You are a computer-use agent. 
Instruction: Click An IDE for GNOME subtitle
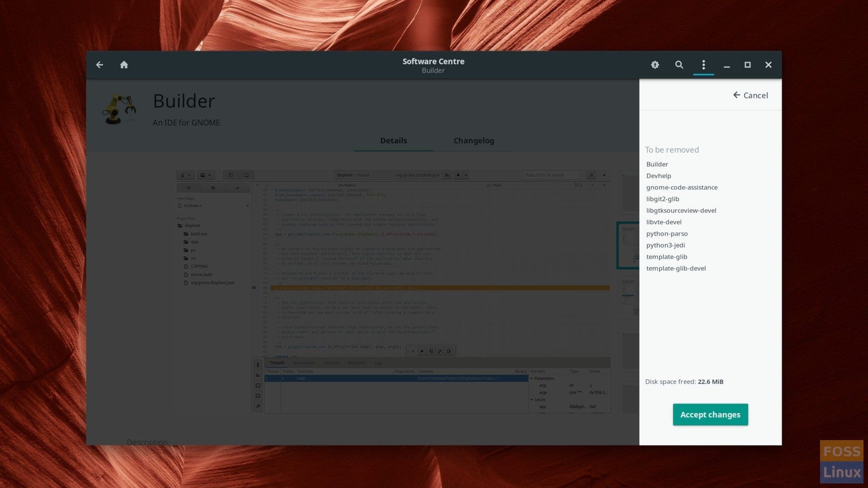click(186, 122)
